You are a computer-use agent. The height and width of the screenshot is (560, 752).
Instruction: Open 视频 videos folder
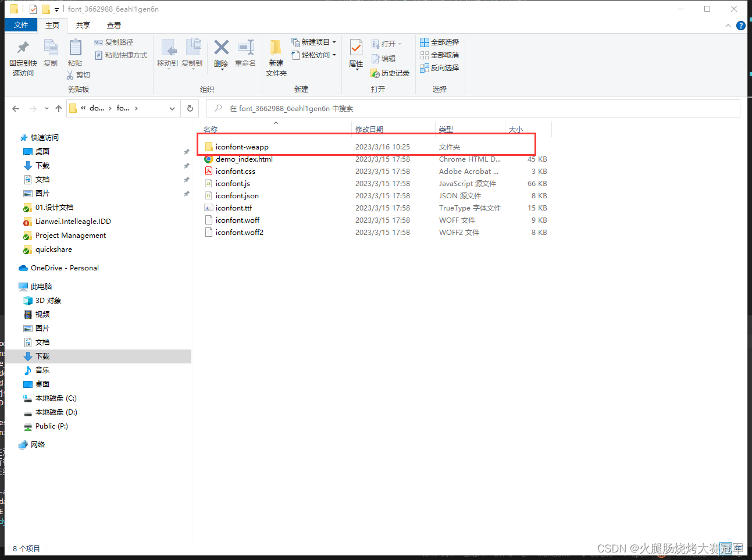[42, 315]
